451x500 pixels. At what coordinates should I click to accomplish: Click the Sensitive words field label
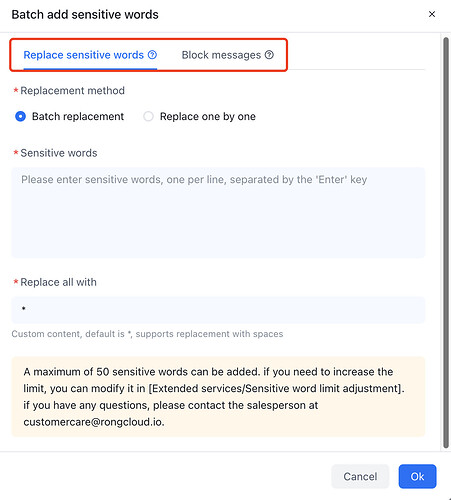pyautogui.click(x=59, y=153)
